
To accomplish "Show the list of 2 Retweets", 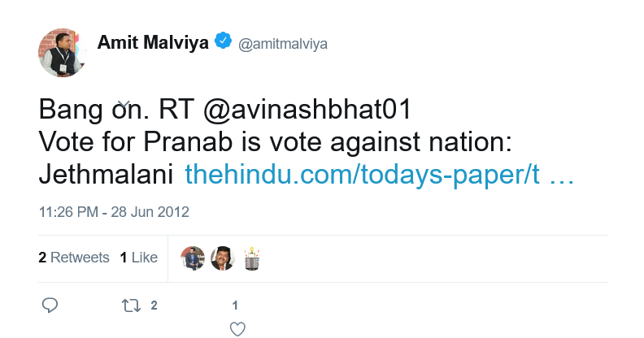I will point(74,258).
